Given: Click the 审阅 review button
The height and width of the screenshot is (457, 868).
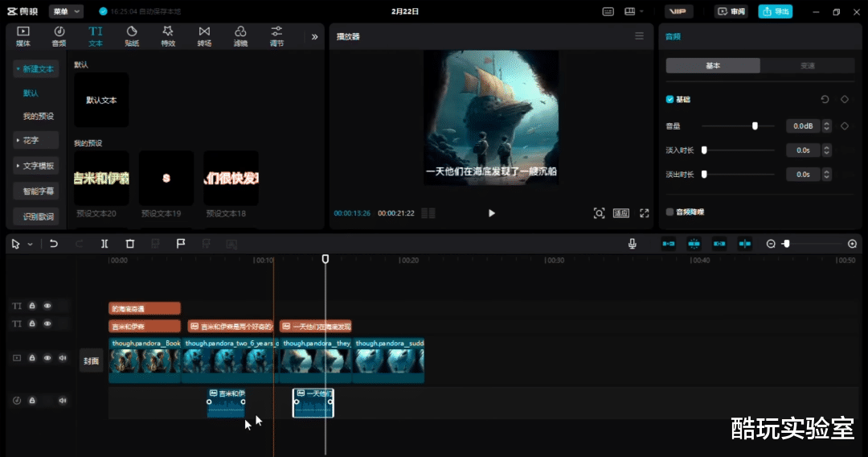Looking at the screenshot, I should tap(731, 11).
